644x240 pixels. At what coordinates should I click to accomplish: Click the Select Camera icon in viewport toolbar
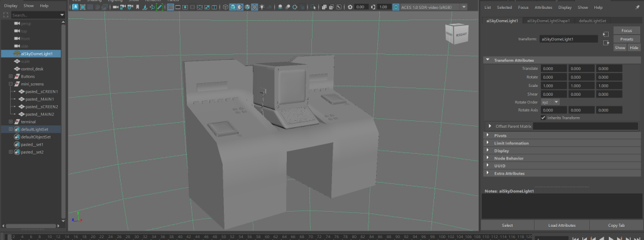pyautogui.click(x=116, y=7)
